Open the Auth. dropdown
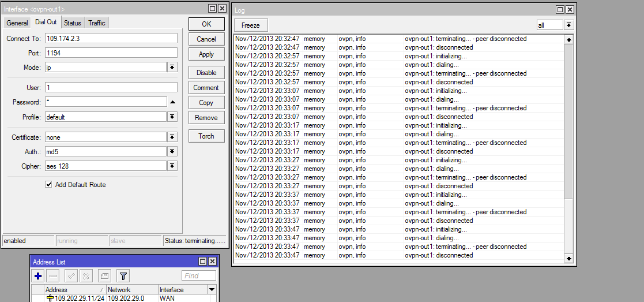Screen dimensions: 644x302 coord(172,151)
